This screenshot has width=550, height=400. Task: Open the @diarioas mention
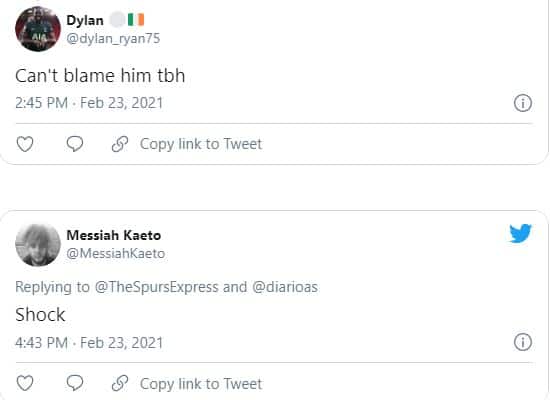(285, 287)
